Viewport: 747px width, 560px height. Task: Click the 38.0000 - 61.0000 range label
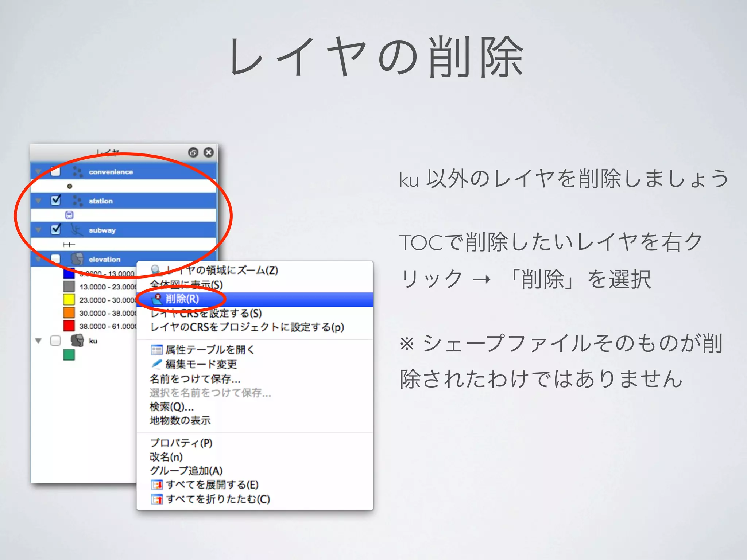108,326
